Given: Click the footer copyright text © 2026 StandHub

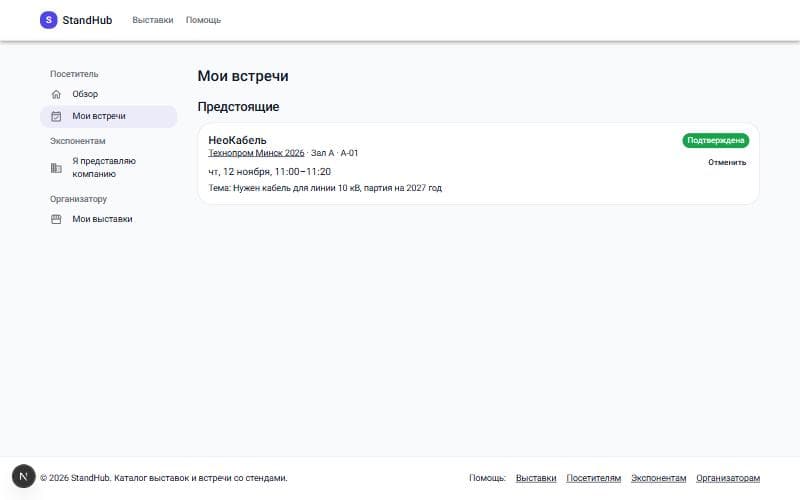Looking at the screenshot, I should [x=164, y=478].
